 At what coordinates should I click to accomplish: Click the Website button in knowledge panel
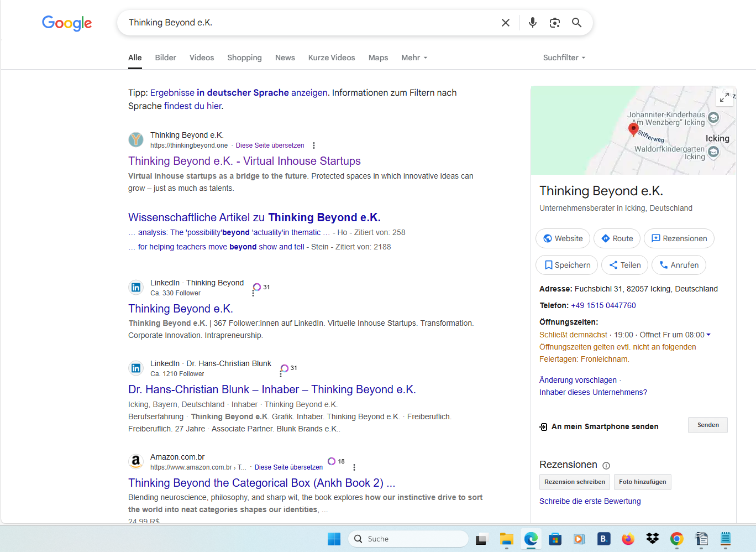tap(563, 238)
